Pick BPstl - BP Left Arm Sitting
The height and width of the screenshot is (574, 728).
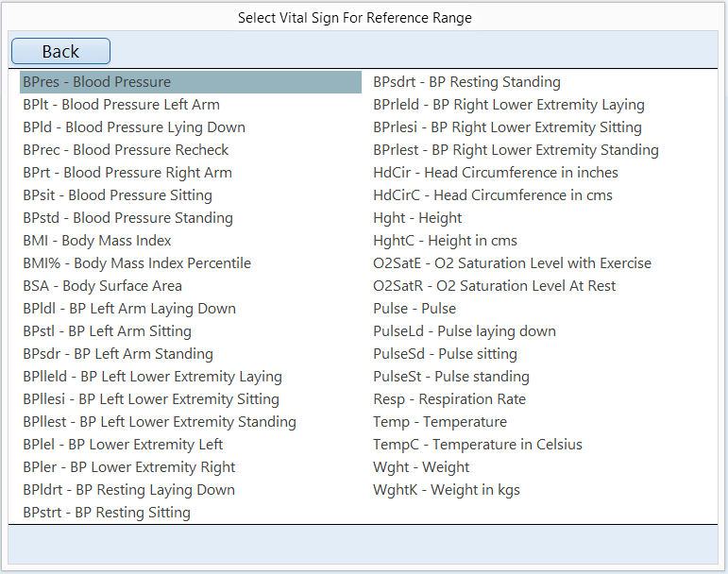click(x=107, y=331)
